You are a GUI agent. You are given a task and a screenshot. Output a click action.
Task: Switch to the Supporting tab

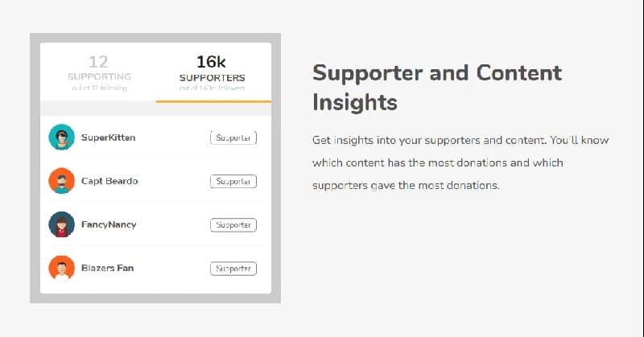pyautogui.click(x=99, y=72)
